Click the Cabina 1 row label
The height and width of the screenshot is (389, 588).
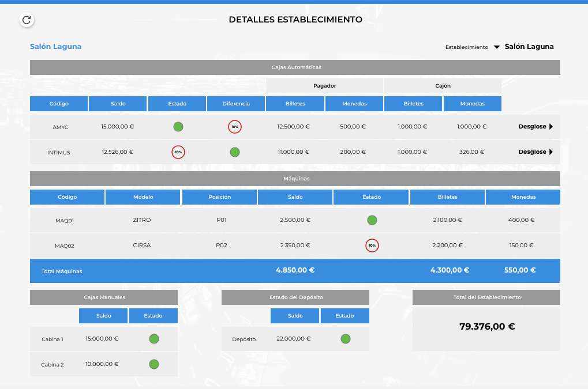pos(53,339)
